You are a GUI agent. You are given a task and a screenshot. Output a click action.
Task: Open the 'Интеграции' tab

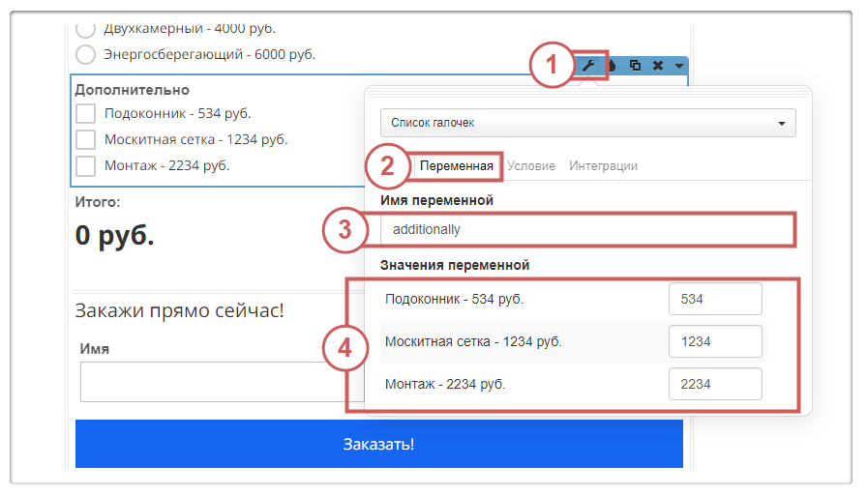(603, 166)
